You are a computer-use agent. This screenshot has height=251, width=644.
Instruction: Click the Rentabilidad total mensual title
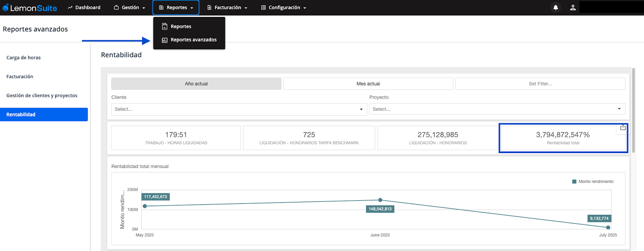[140, 166]
